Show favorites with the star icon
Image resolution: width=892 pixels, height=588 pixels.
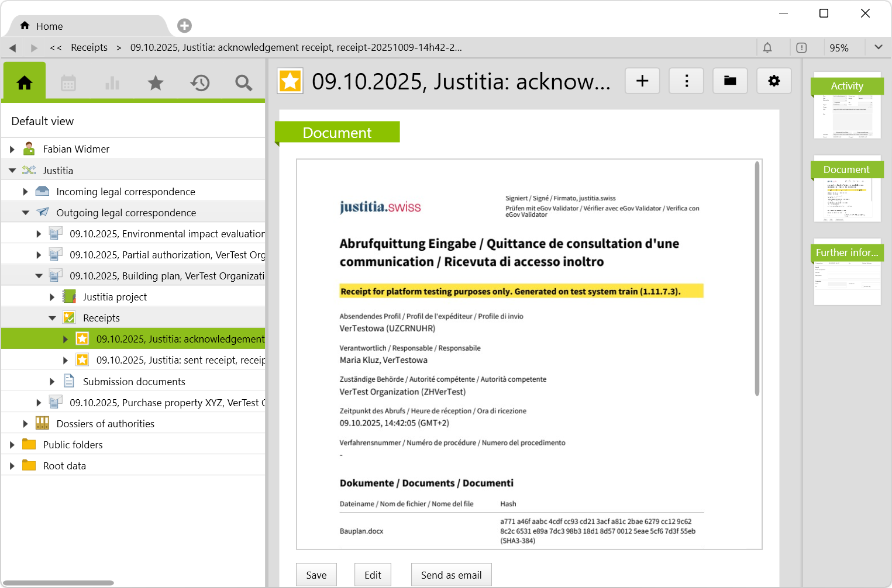[156, 83]
